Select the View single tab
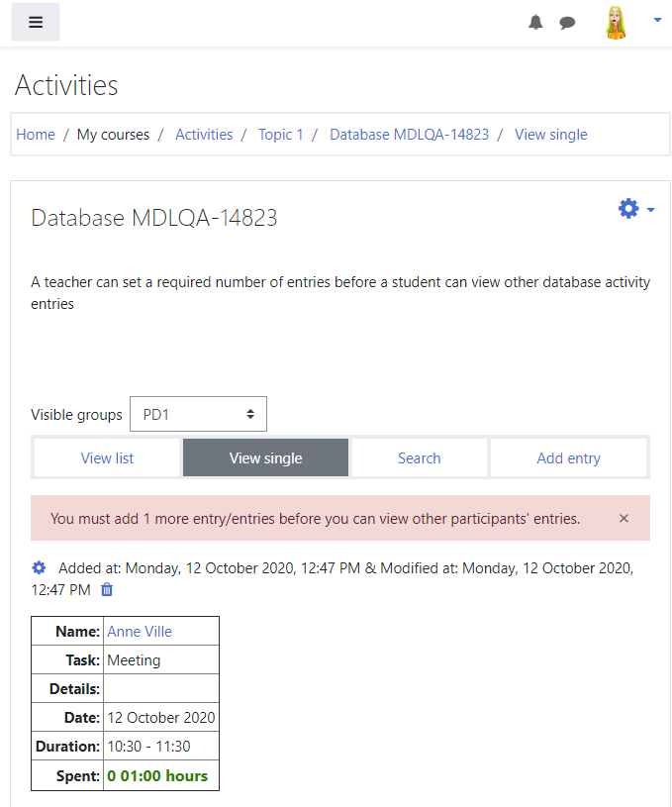Image resolution: width=672 pixels, height=807 pixels. tap(265, 457)
